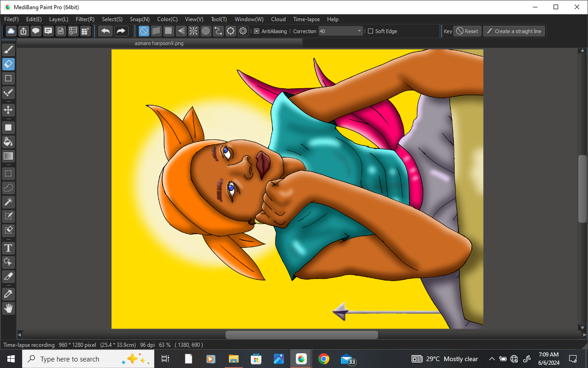Open the Snap(N) menu
The height and width of the screenshot is (368, 588).
point(140,19)
